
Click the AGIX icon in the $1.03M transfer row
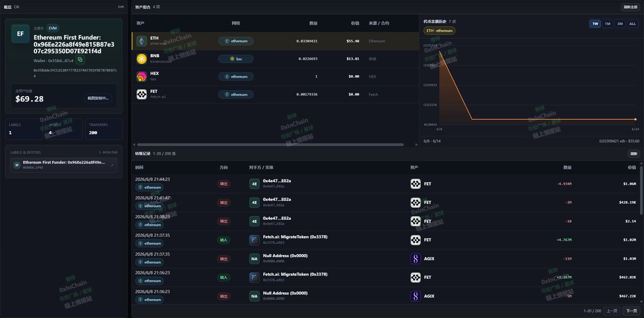point(415,258)
